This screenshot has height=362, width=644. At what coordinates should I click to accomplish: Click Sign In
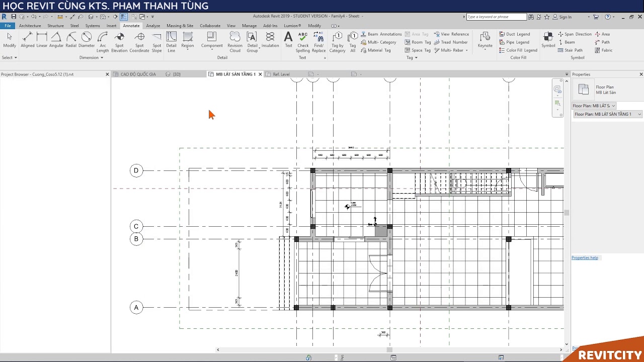coord(565,17)
